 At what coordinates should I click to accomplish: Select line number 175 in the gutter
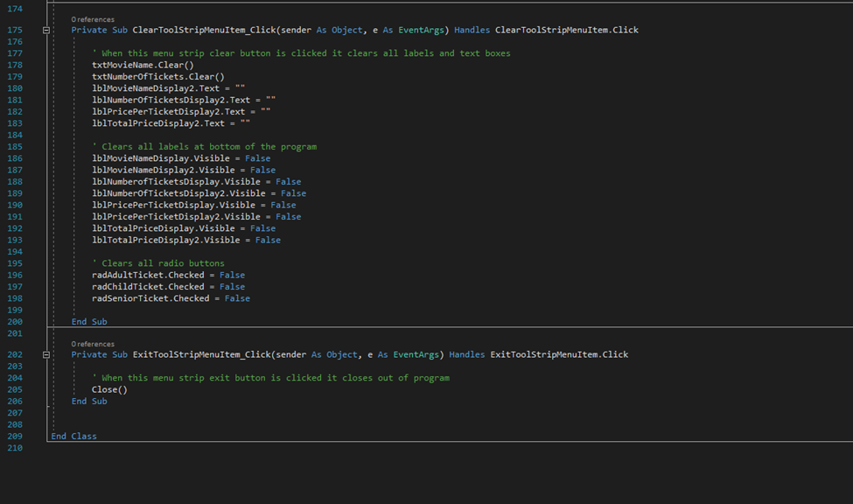(15, 29)
